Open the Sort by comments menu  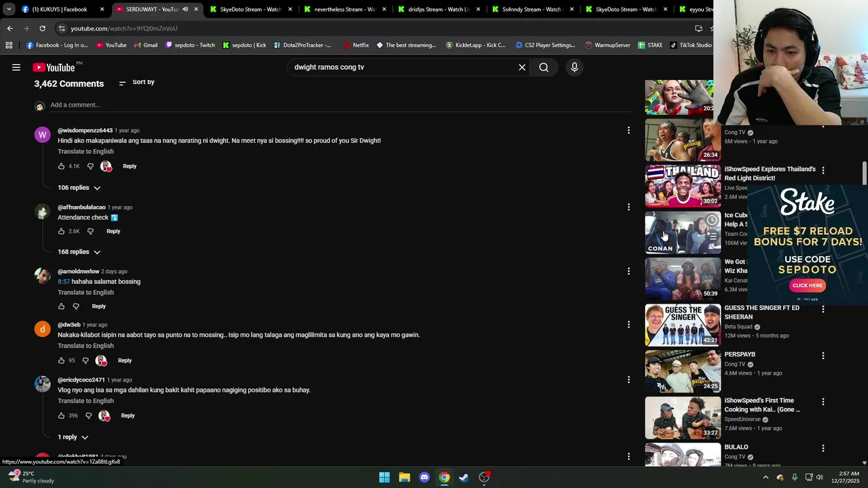click(136, 82)
